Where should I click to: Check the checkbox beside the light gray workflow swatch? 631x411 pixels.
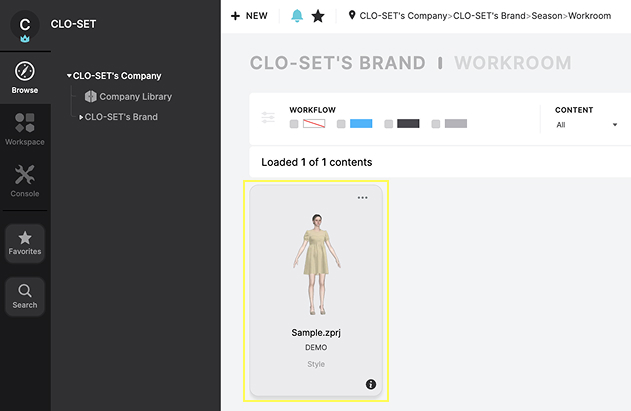[x=436, y=124]
